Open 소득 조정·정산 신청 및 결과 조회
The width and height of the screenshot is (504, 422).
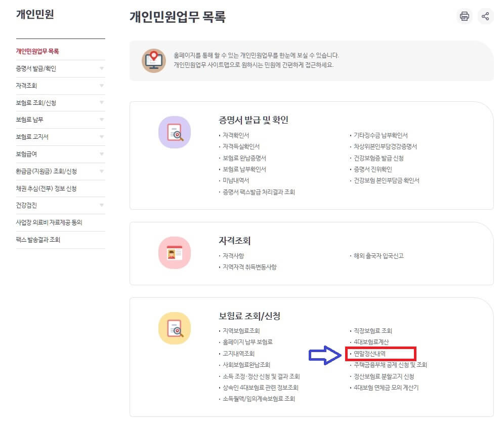tap(261, 376)
